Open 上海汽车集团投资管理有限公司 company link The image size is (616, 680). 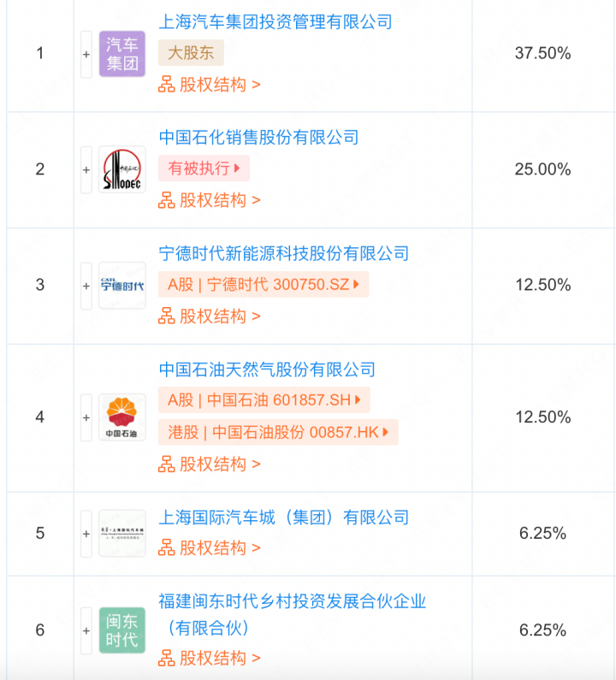click(275, 21)
